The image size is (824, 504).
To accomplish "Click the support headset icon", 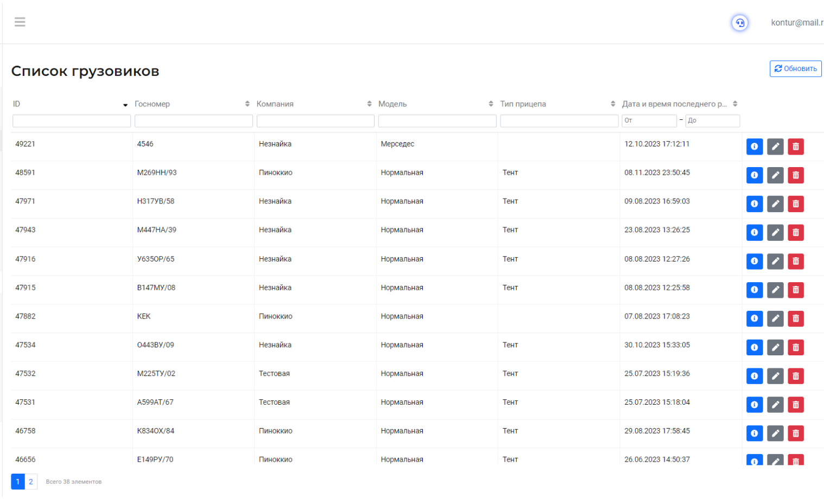I will point(739,23).
